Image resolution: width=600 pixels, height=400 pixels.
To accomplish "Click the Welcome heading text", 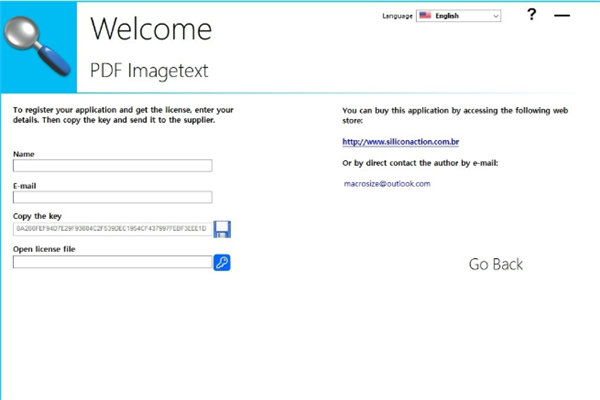I will pyautogui.click(x=151, y=29).
